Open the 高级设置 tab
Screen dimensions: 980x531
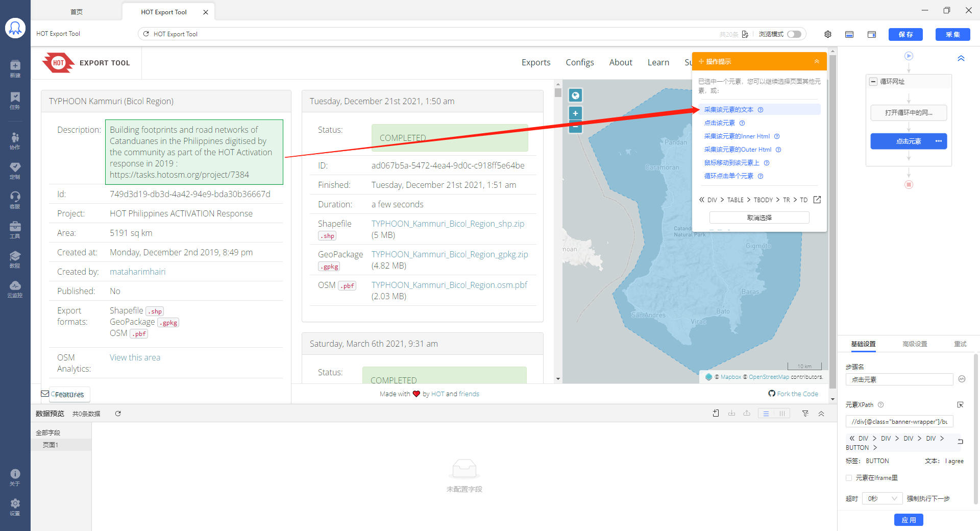[915, 344]
